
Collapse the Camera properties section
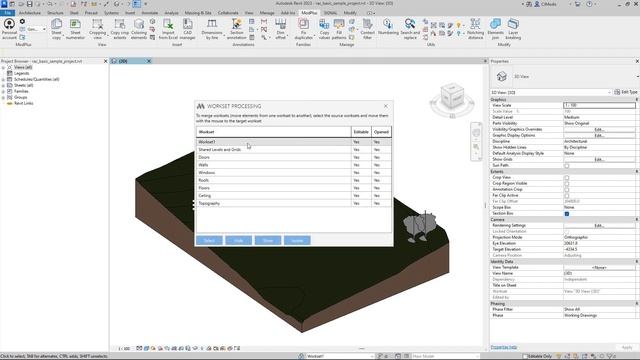636,220
